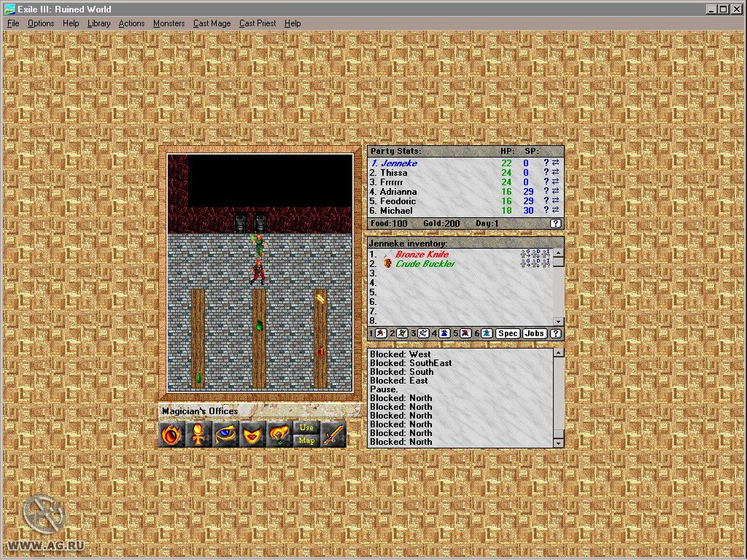Click the sword combat mode icon
747x560 pixels.
[x=333, y=435]
